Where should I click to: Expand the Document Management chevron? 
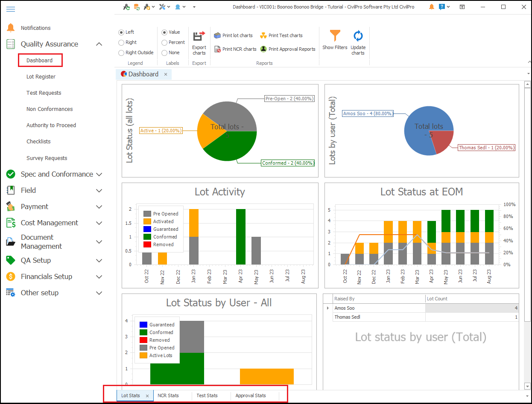tap(99, 242)
